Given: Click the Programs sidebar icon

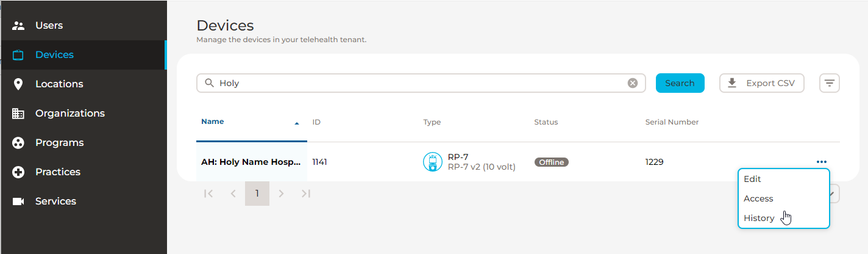Looking at the screenshot, I should click(x=18, y=143).
